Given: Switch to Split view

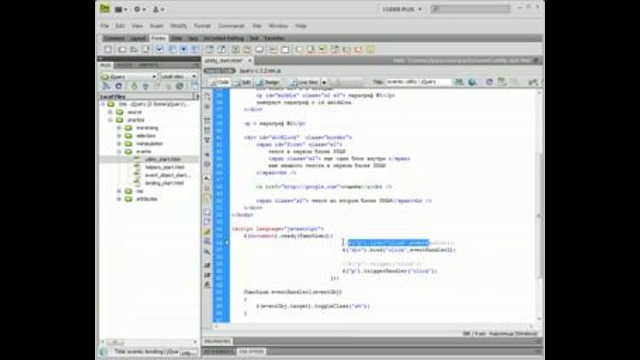Looking at the screenshot, I should [x=242, y=82].
